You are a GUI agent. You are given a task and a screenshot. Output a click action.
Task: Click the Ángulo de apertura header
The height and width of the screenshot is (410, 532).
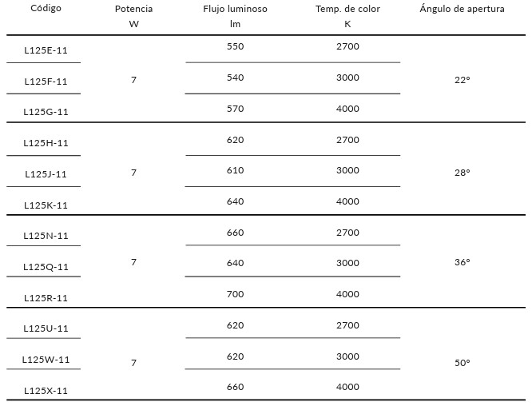(x=462, y=10)
